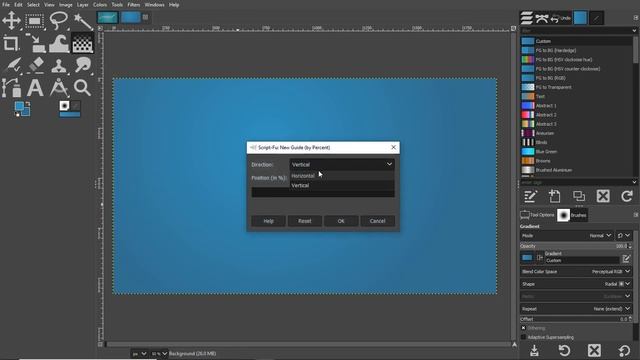
Task: Click OK in New Guide dialog
Action: (x=341, y=221)
